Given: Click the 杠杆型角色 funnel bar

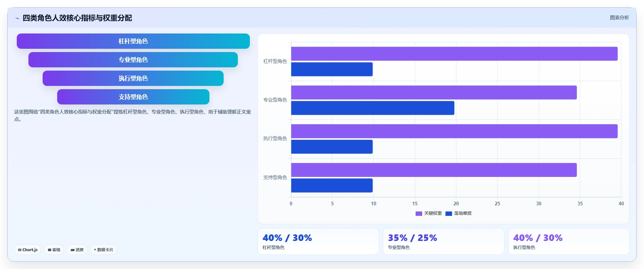Looking at the screenshot, I should [133, 41].
